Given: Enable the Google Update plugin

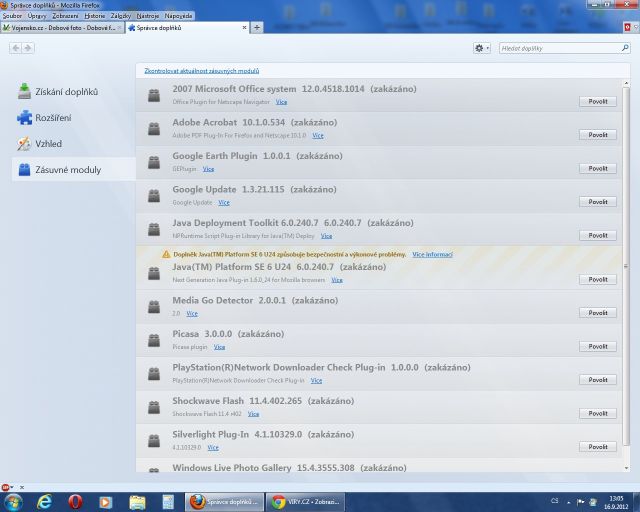Looking at the screenshot, I should [x=598, y=202].
